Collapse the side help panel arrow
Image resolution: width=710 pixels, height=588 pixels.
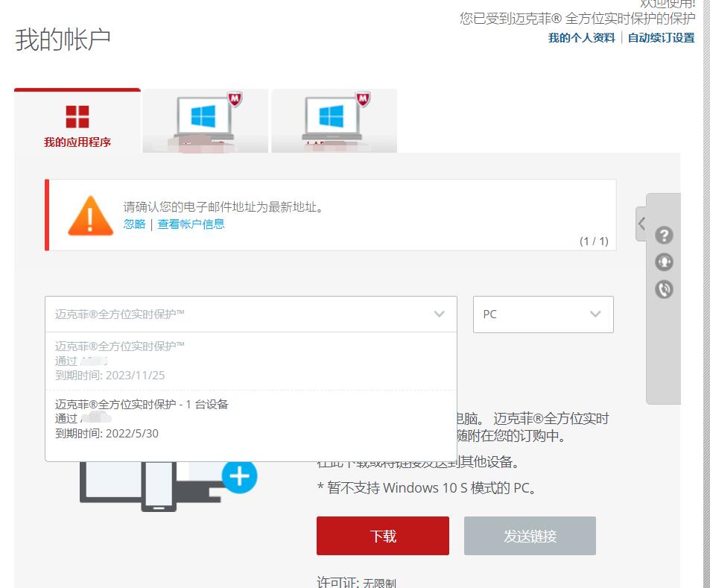click(x=641, y=224)
